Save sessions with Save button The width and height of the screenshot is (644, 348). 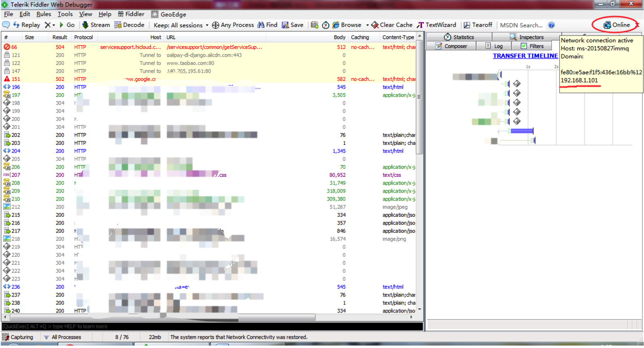(x=292, y=25)
